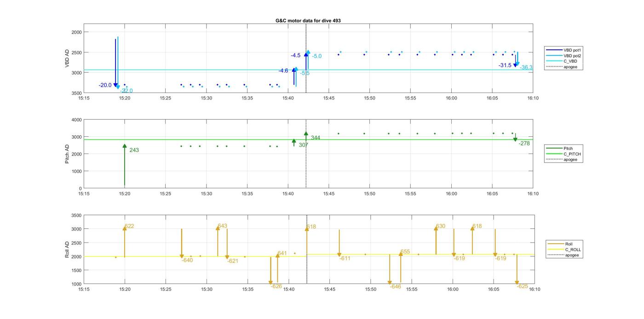Click the "15:30" time tick under the Pitch plot
Viewport: 644px width, 319px height.
point(206,194)
